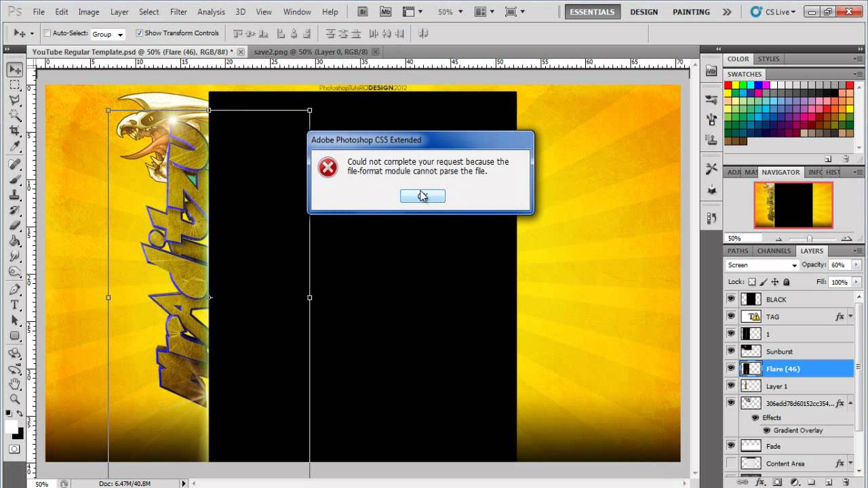Image resolution: width=868 pixels, height=488 pixels.
Task: Hide the Layer 1 layer
Action: point(730,386)
